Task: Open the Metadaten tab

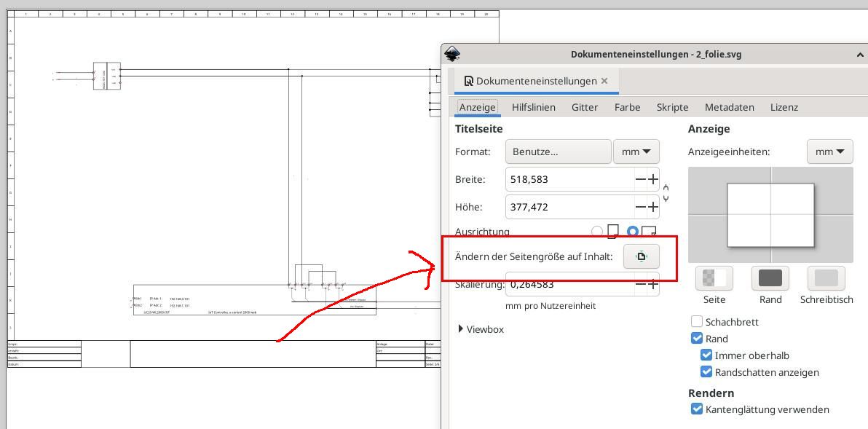Action: (729, 107)
